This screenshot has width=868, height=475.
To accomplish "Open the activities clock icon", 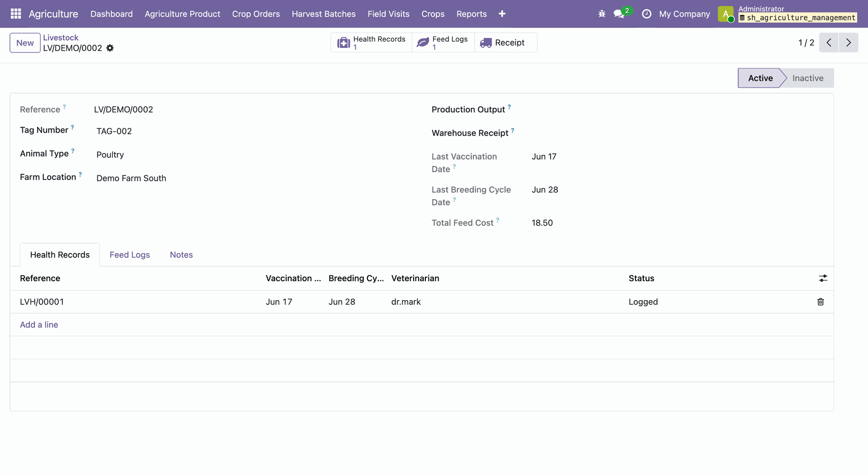I will coord(646,14).
